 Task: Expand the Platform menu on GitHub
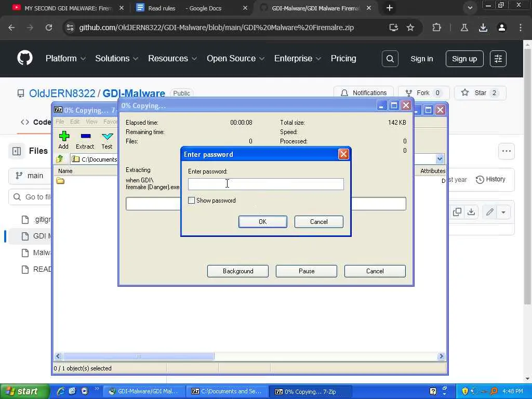click(x=65, y=58)
